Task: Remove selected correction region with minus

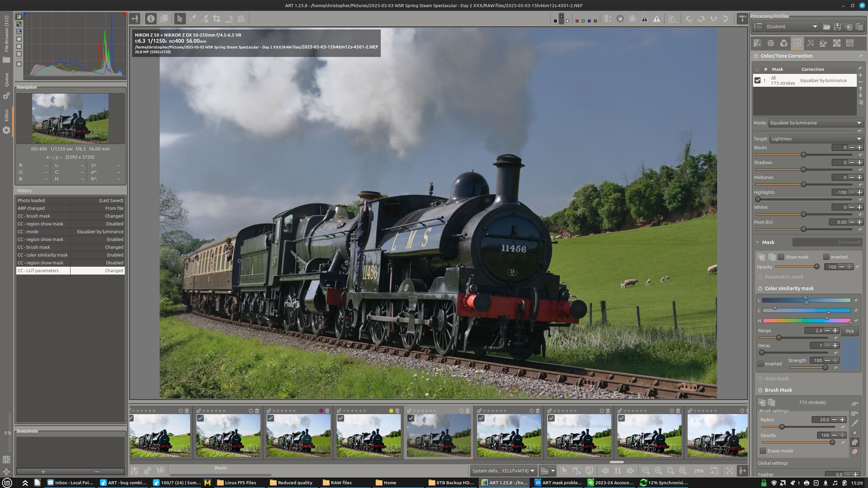Action: 861,82
